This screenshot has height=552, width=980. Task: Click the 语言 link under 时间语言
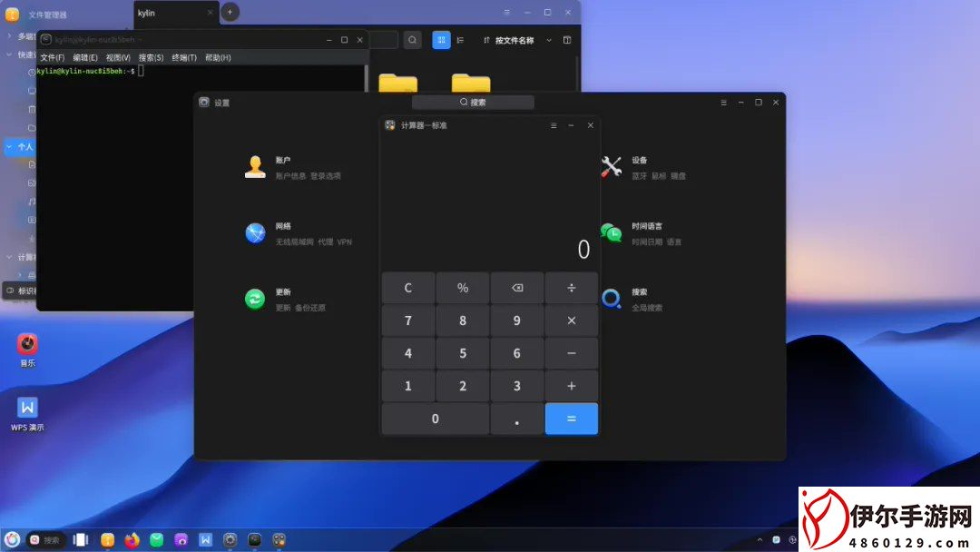673,241
